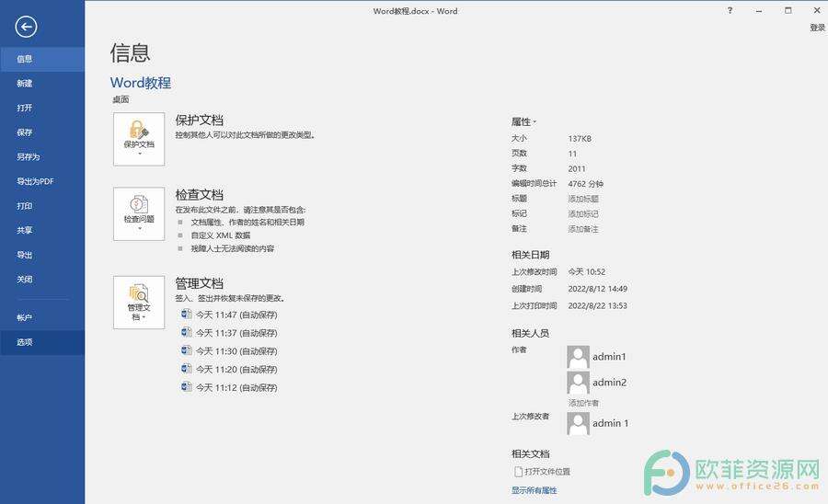Go back using the circular arrow button
828x504 pixels.
[26, 27]
